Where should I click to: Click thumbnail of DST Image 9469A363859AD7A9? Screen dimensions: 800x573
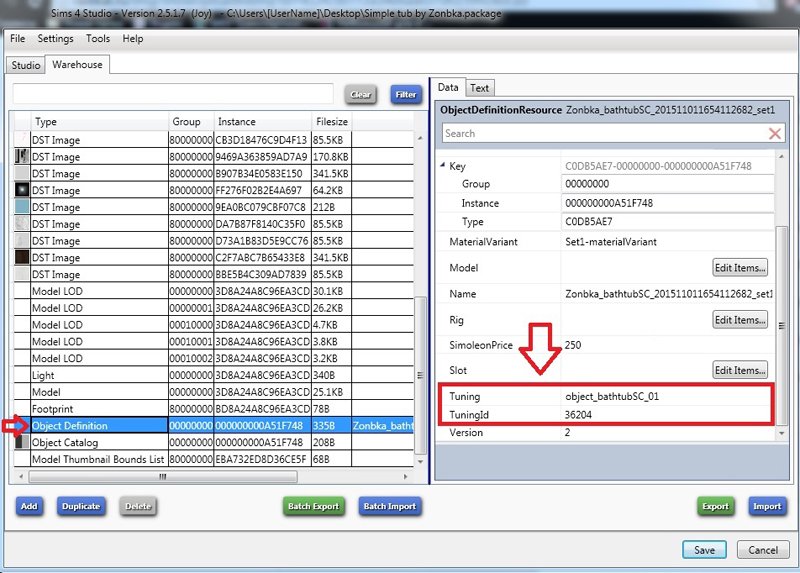(x=20, y=157)
